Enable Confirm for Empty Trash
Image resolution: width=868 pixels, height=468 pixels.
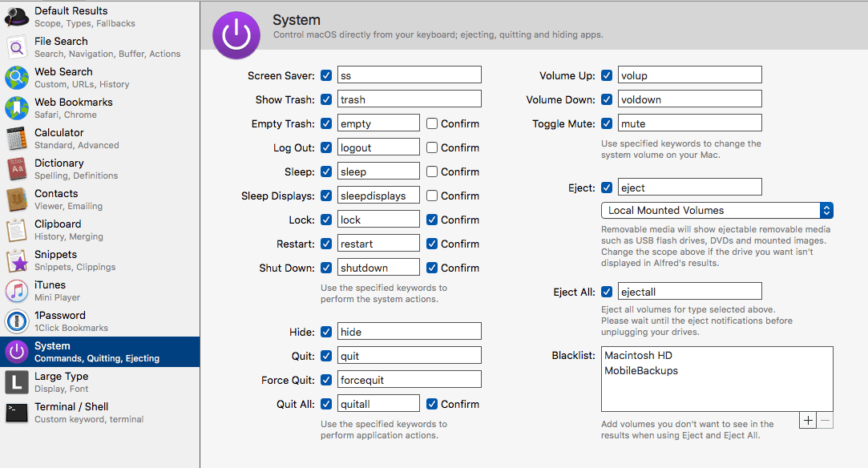[x=432, y=123]
